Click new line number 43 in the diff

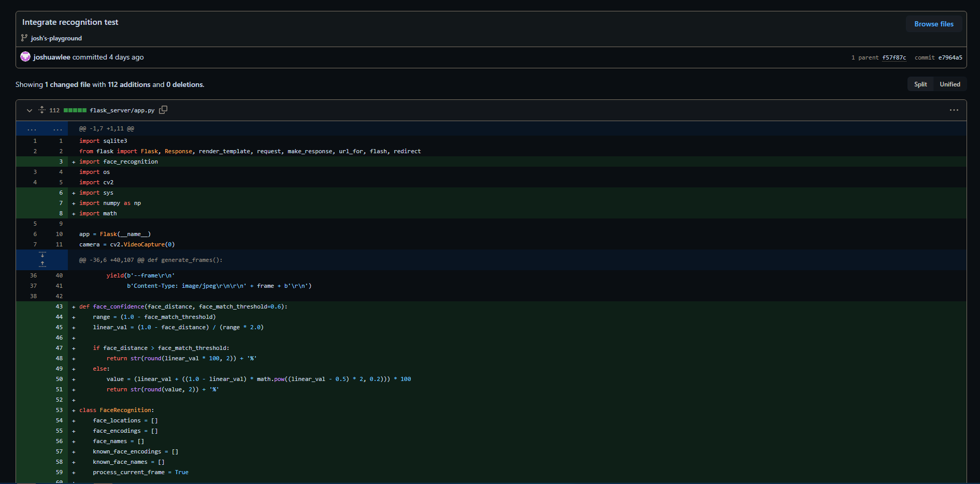coord(59,306)
